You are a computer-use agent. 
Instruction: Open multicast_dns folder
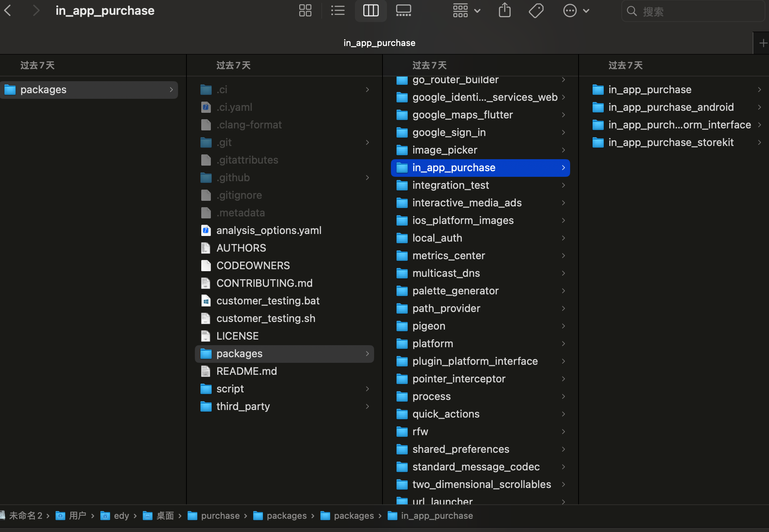point(481,273)
